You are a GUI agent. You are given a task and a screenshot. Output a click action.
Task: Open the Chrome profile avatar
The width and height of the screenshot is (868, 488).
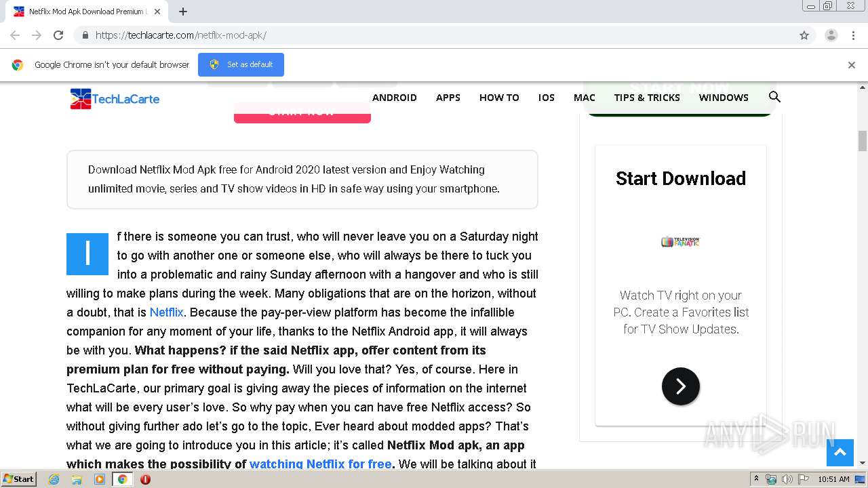coord(831,35)
